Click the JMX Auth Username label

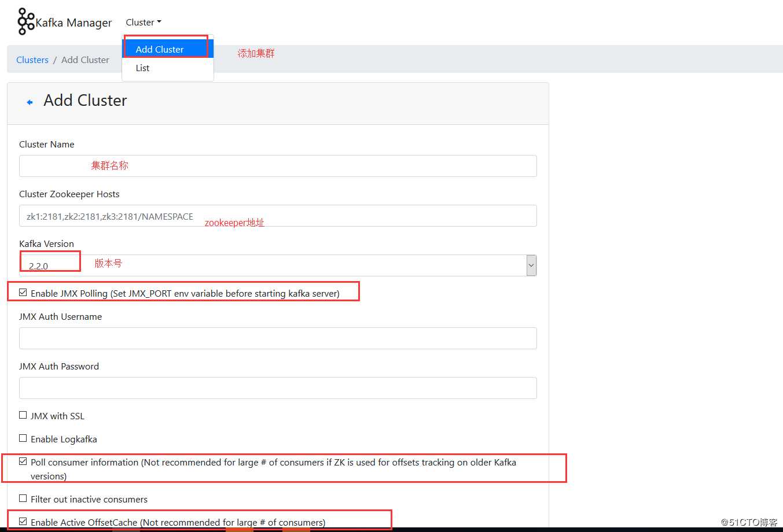60,316
